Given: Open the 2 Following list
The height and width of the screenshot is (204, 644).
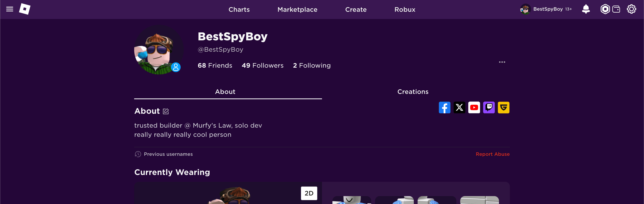Looking at the screenshot, I should [x=312, y=66].
